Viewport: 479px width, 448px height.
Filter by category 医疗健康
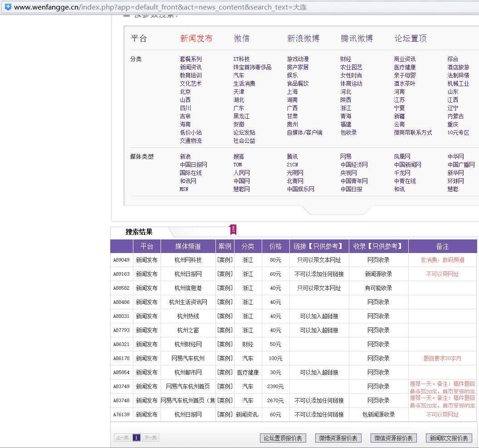[x=405, y=67]
